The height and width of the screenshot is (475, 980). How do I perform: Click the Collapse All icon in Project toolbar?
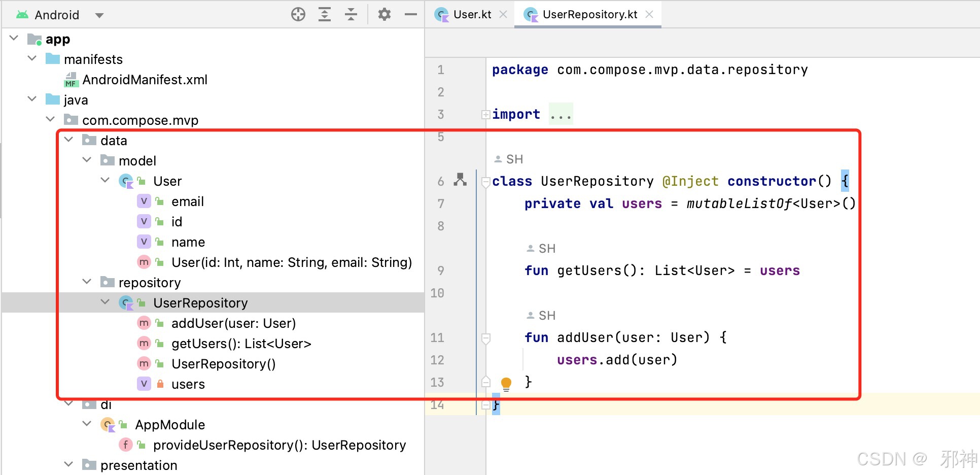[351, 14]
